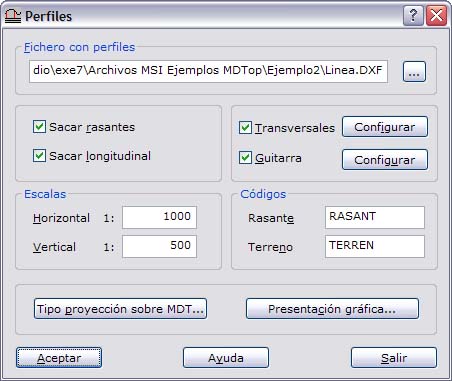Screen dimensions: 452x381
Task: Uncheck the Guitarra checkbox
Action: point(245,158)
